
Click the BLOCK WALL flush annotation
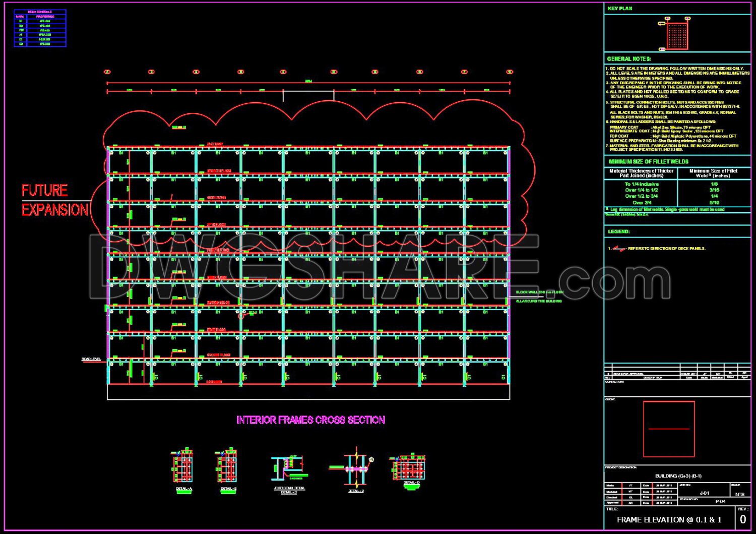(x=539, y=292)
